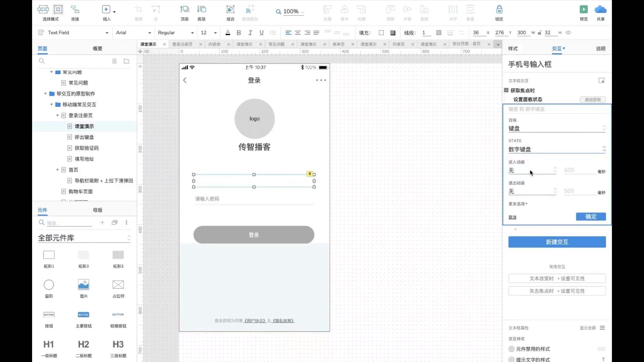This screenshot has width=644, height=362.
Task: Click Send to Back (底层) icon
Action: pyautogui.click(x=201, y=10)
